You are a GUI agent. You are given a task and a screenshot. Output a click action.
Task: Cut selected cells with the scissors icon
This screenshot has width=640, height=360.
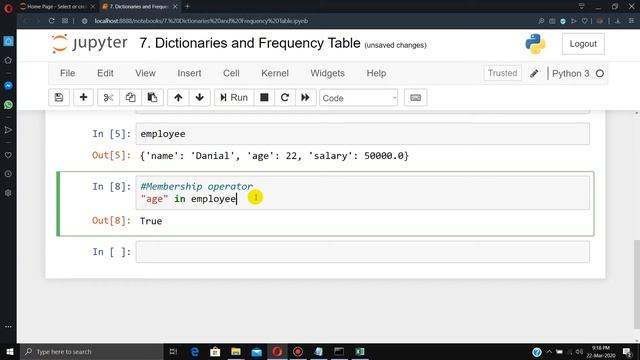[108, 98]
